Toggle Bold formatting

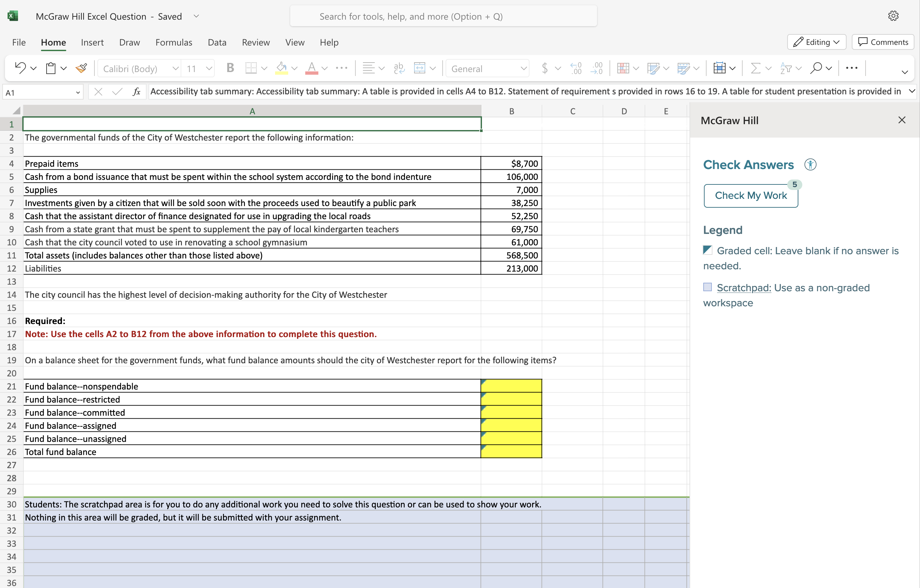click(x=230, y=68)
